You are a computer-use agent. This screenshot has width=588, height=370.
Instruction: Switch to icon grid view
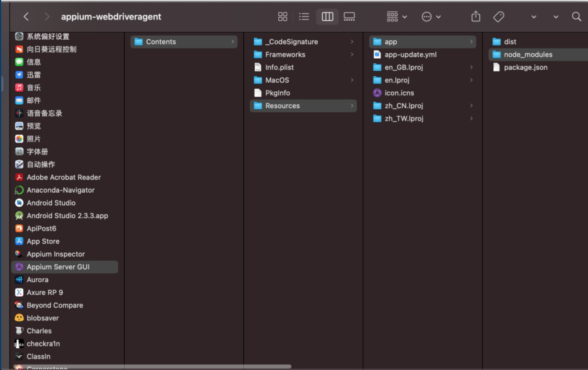point(282,17)
